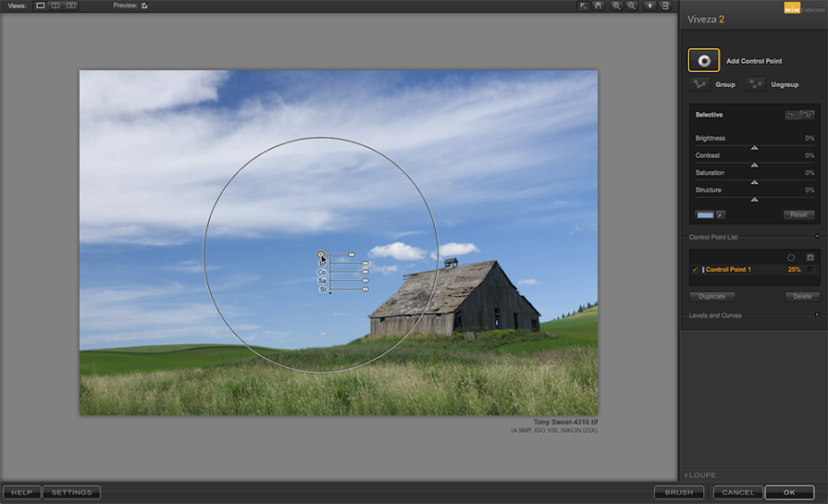Toggle Control Point 1 mask display checkbox
This screenshot has width=828, height=504.
click(x=810, y=269)
